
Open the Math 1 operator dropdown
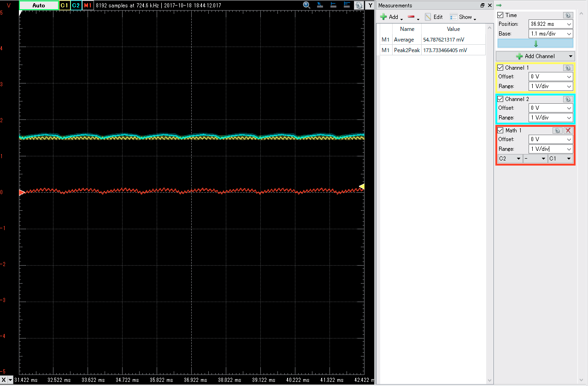535,159
